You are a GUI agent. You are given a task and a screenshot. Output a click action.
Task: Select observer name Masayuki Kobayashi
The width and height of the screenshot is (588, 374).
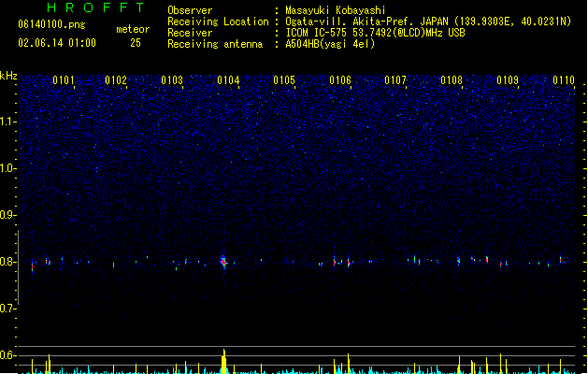click(335, 10)
